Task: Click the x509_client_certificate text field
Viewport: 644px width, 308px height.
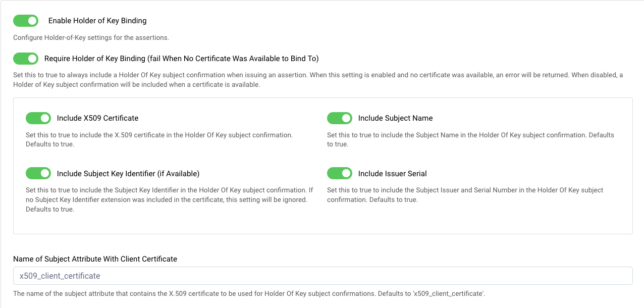Action: [323, 276]
